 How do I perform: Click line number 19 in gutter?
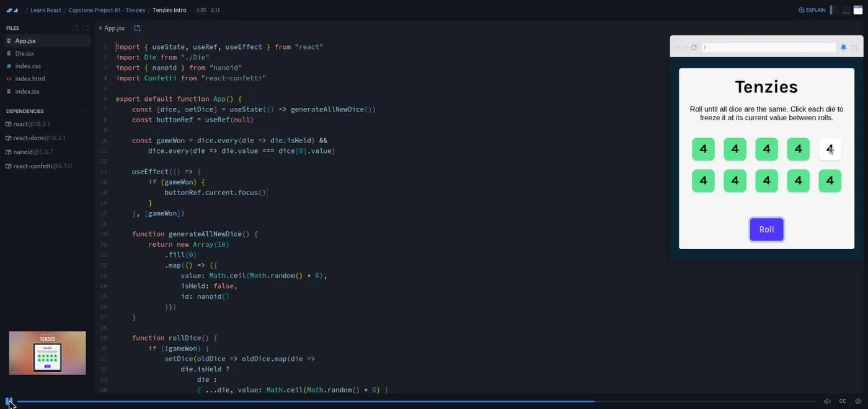[104, 234]
